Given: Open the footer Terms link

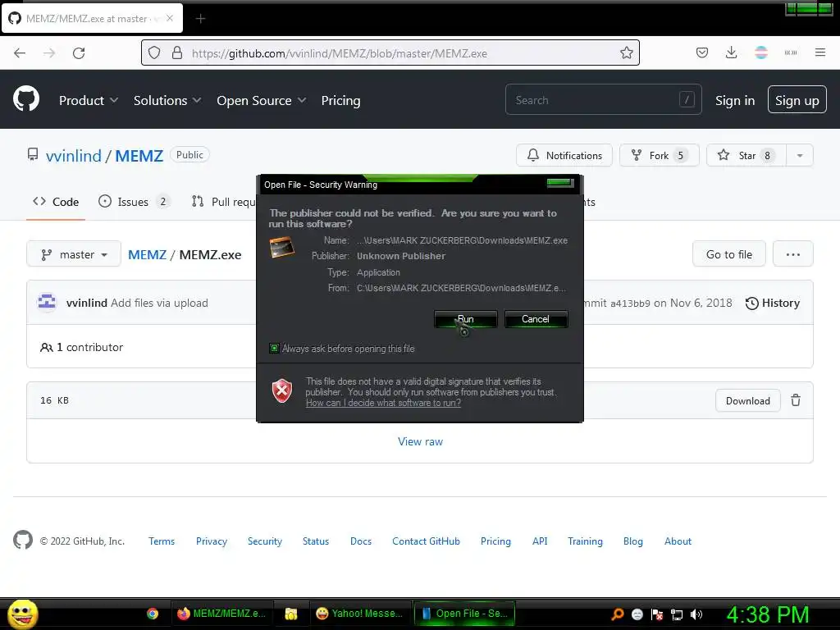Looking at the screenshot, I should click(x=162, y=541).
